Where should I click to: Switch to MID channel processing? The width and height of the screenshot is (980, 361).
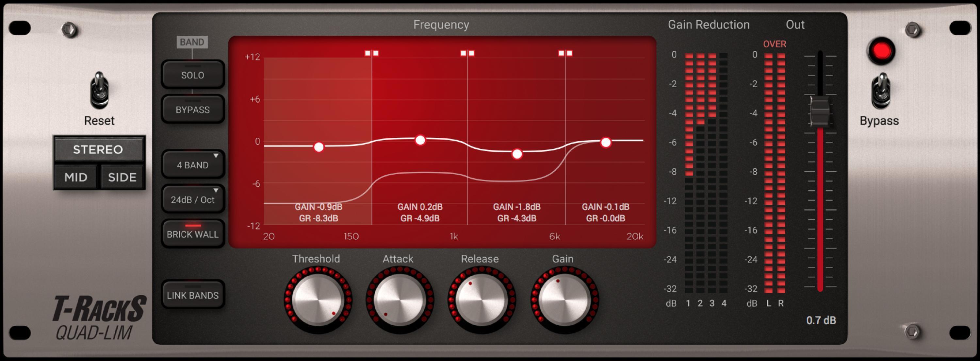75,177
